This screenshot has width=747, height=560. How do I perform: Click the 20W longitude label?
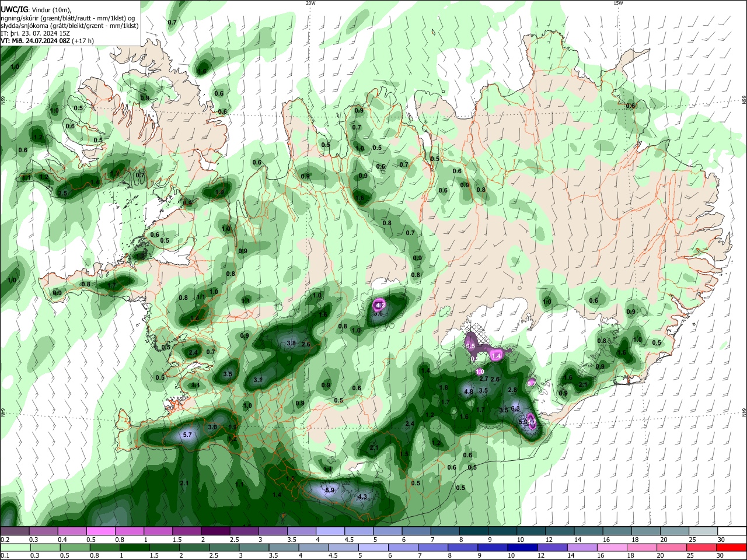tap(310, 3)
